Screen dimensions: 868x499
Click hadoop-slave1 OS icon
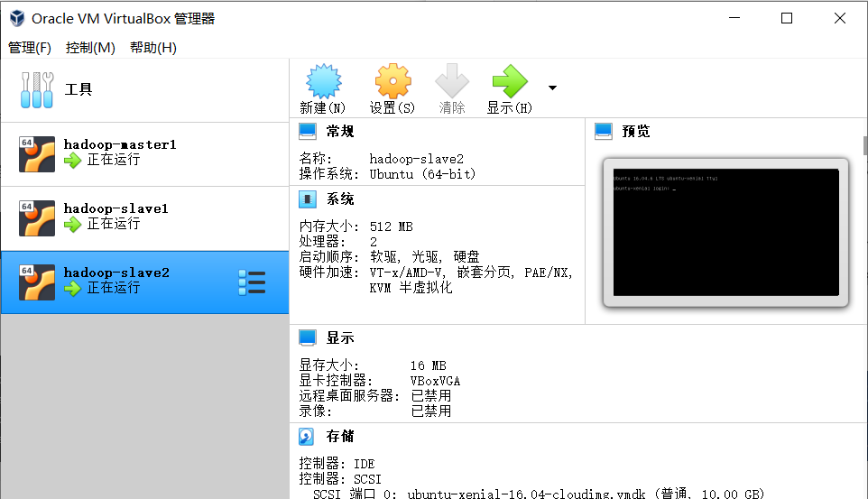pos(37,218)
